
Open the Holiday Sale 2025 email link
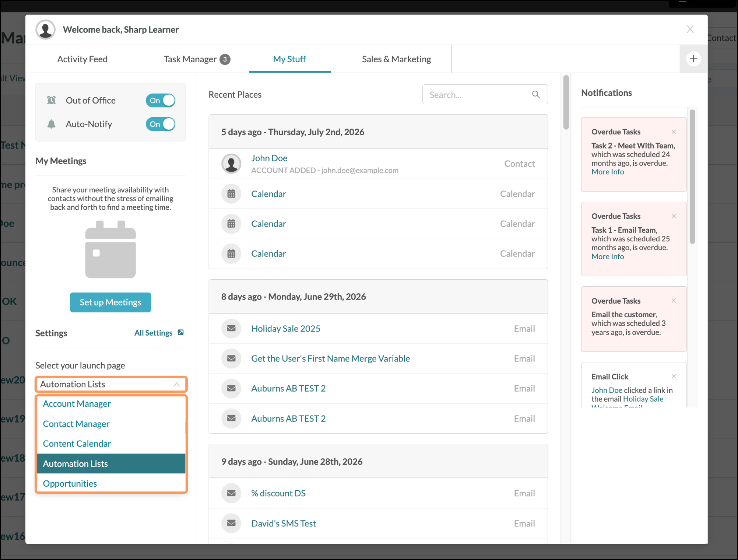[286, 328]
